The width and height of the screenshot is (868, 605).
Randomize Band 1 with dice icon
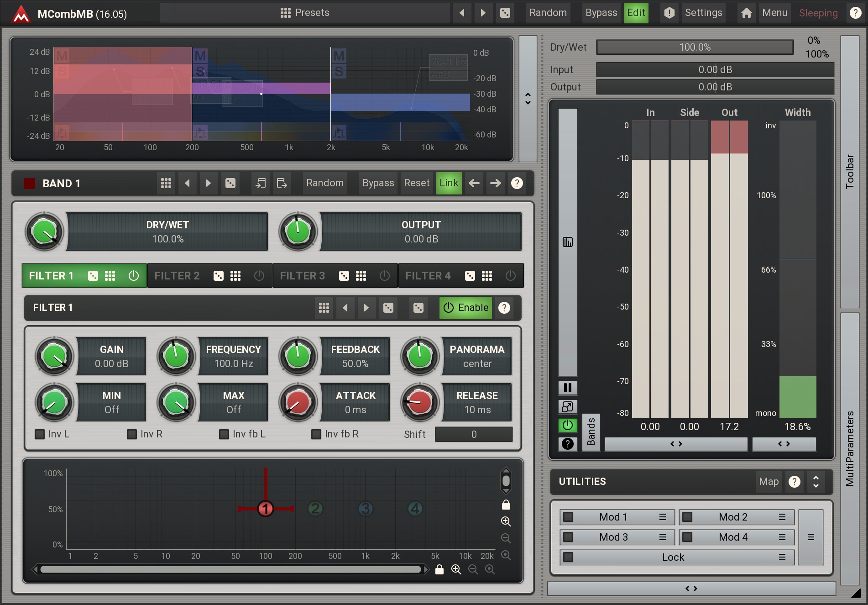tap(230, 184)
